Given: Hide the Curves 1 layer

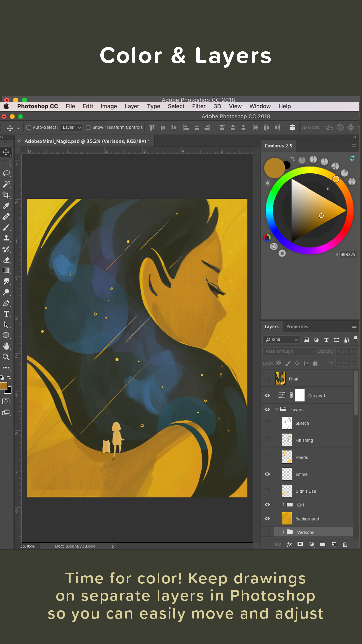Looking at the screenshot, I should coord(267,395).
